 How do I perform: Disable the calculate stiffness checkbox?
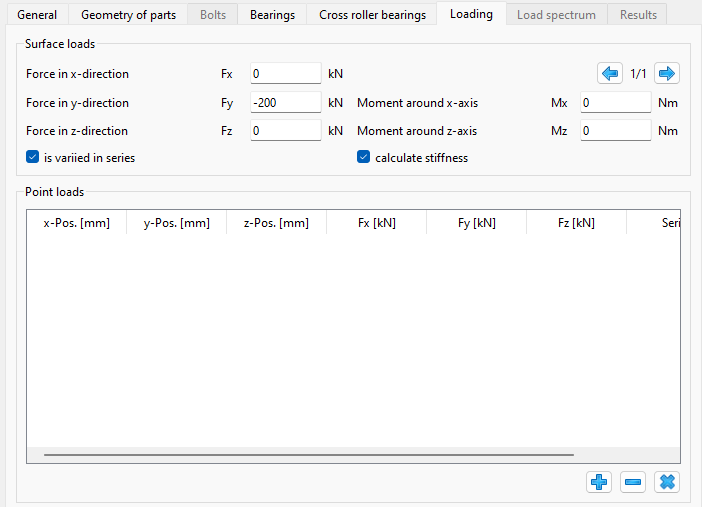(x=364, y=157)
